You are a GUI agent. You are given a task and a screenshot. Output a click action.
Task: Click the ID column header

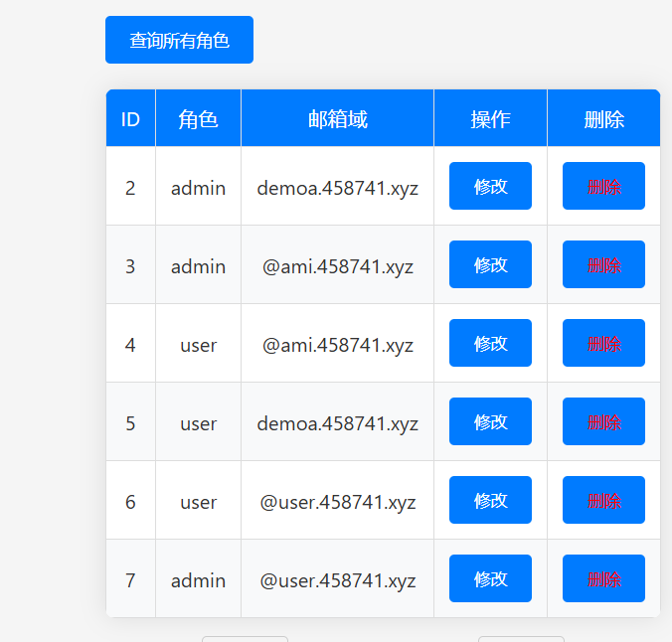pos(130,119)
